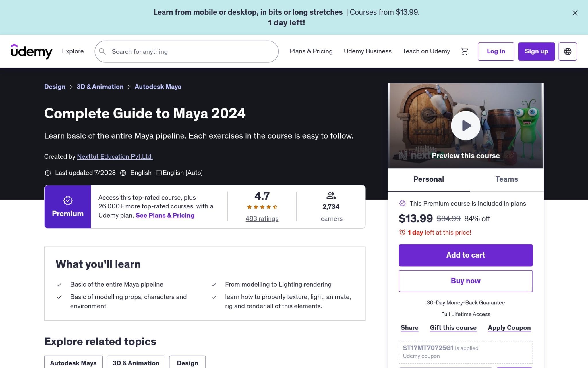Open the Design topic chip

click(x=187, y=362)
